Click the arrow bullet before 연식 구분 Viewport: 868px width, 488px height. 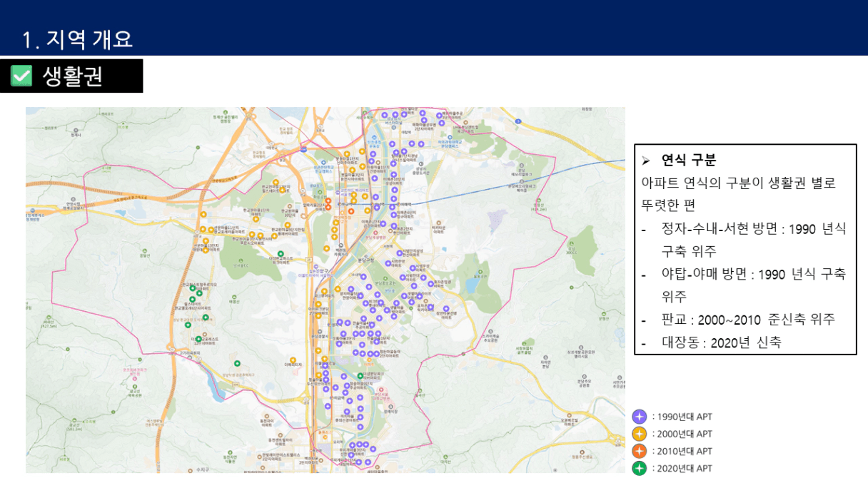click(x=646, y=160)
